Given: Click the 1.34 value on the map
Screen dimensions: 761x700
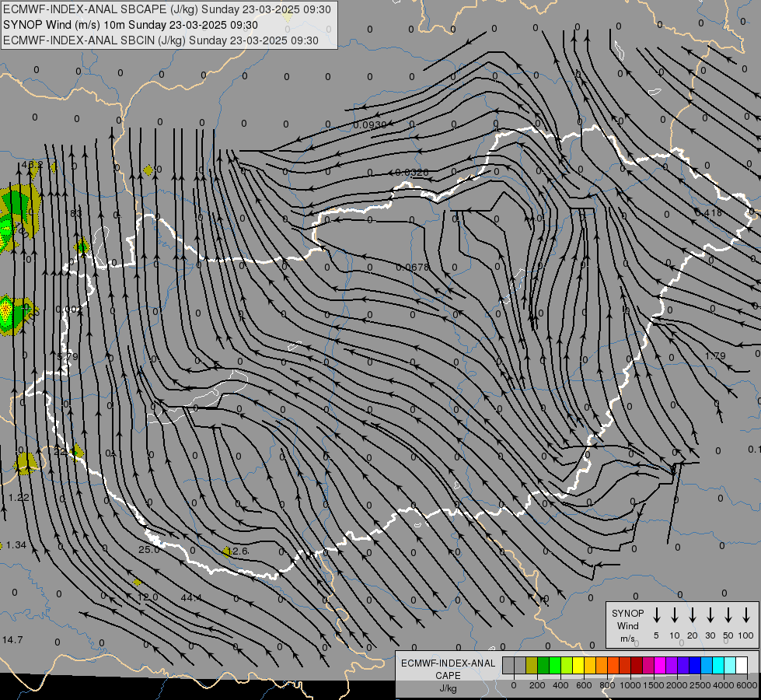Looking at the screenshot, I should pos(16,545).
